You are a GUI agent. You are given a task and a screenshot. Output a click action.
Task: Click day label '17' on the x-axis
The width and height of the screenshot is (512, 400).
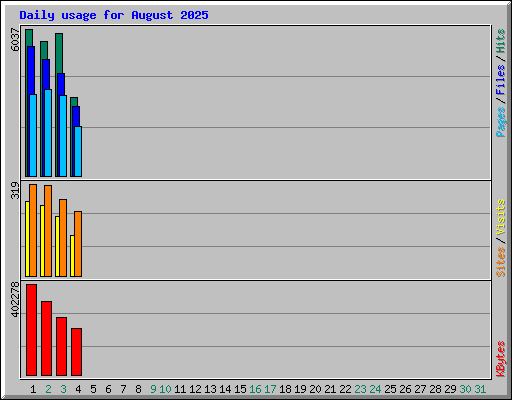(x=270, y=389)
